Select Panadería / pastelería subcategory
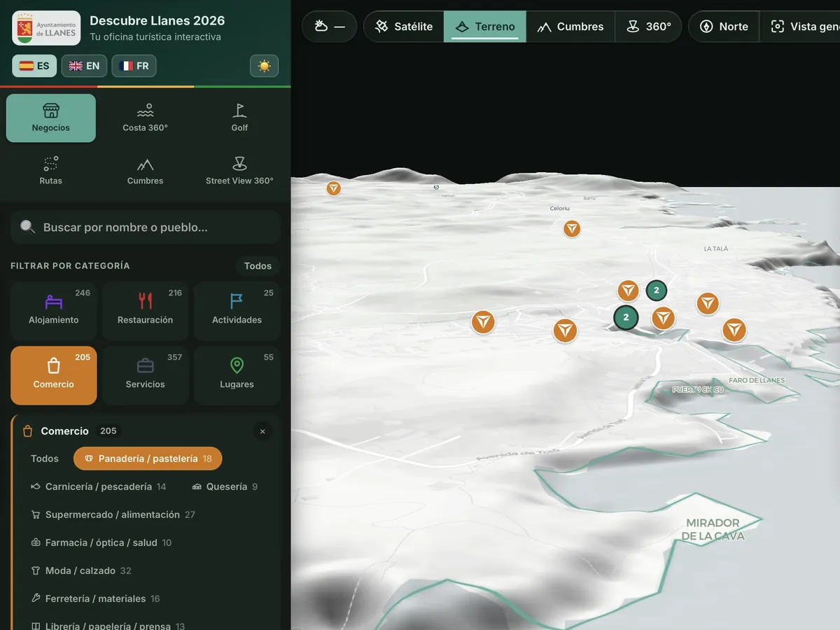 (x=148, y=458)
